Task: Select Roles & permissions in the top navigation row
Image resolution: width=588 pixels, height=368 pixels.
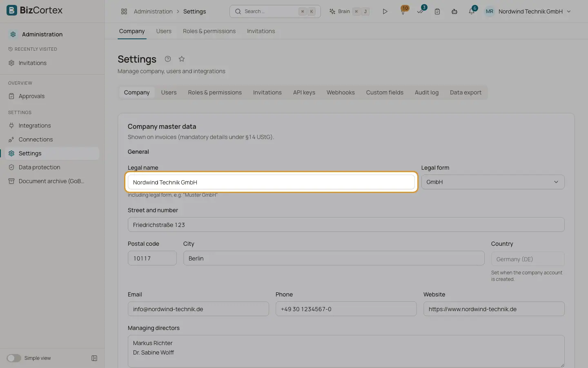Action: pos(209,31)
